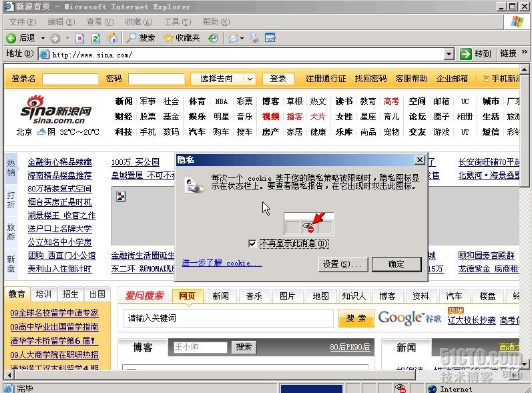Click the Forward arrow icon
This screenshot has width=532, height=393.
(x=55, y=39)
